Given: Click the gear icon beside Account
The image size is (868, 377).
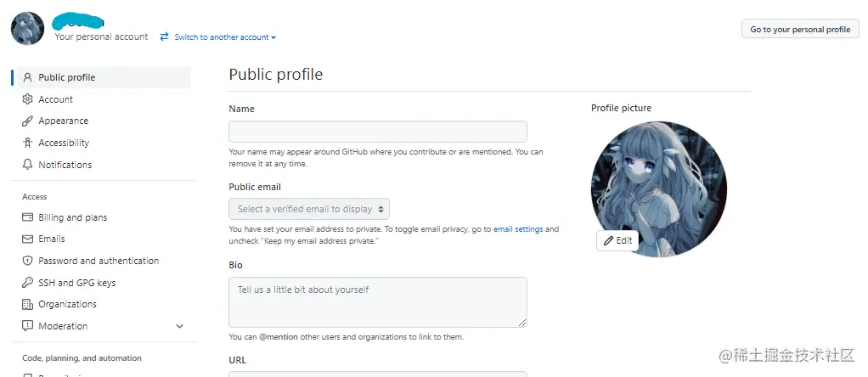Looking at the screenshot, I should [x=28, y=99].
